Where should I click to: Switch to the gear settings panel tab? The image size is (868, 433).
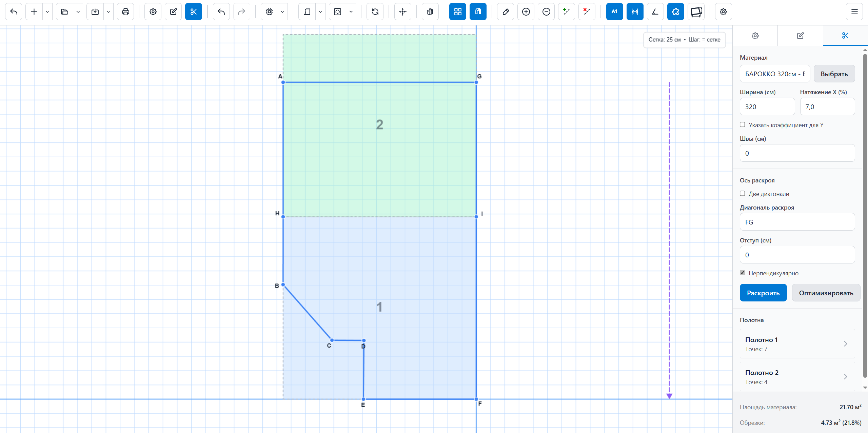coord(755,36)
